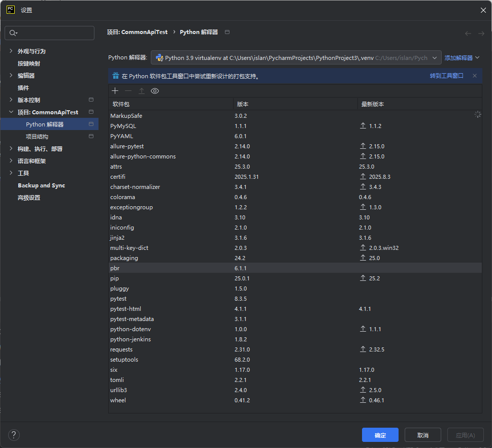492x448 pixels.
Task: Select the python-jenkins package row
Action: coord(295,339)
